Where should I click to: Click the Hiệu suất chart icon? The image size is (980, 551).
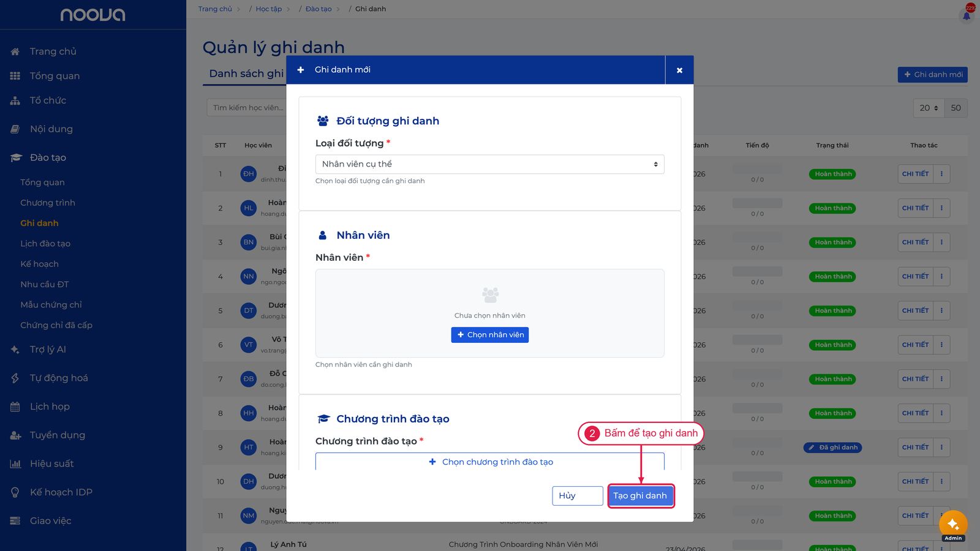tap(15, 464)
